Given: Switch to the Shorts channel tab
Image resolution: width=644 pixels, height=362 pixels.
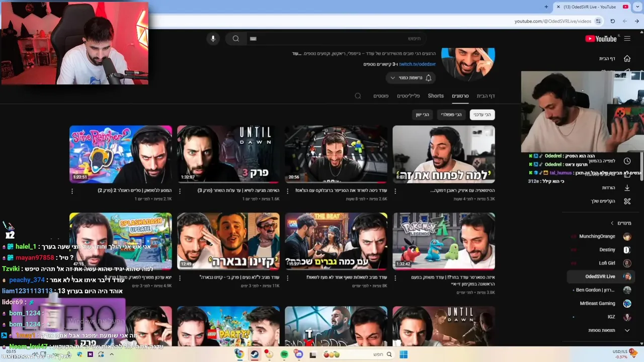Looking at the screenshot, I should 436,96.
